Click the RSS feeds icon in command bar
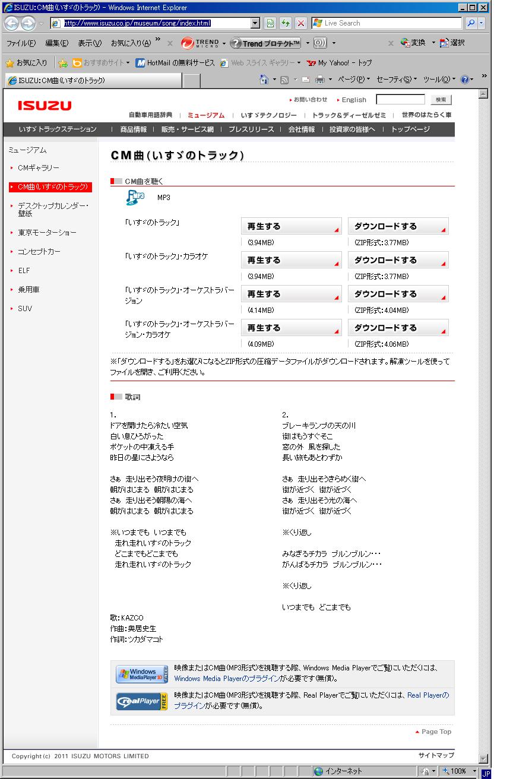Screen dimensions: 532x779 284,80
